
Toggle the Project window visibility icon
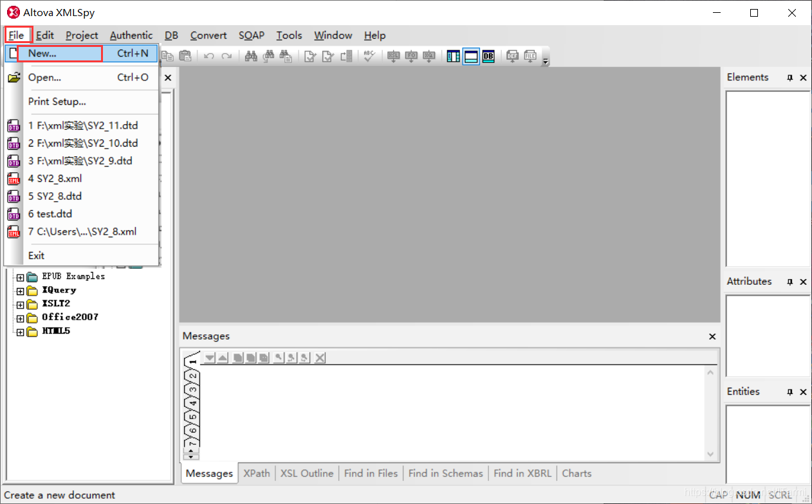tap(454, 56)
